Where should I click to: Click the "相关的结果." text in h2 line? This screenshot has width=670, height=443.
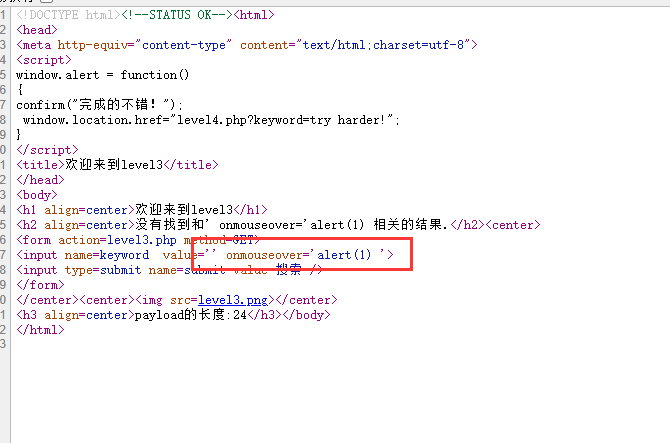coord(411,225)
